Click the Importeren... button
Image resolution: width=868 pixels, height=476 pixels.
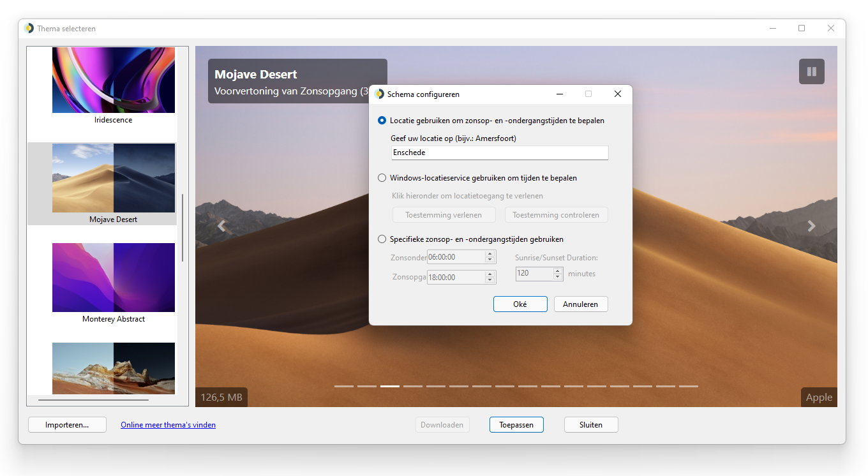pyautogui.click(x=67, y=425)
